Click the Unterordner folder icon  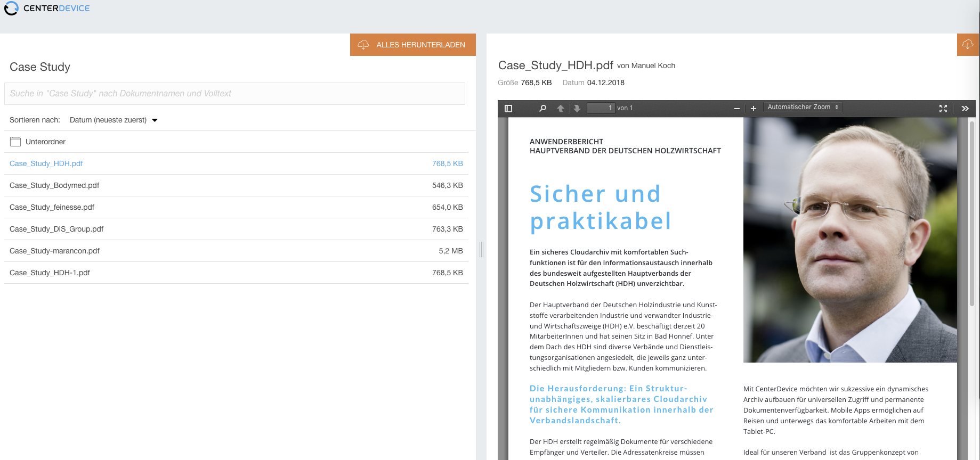tap(15, 142)
